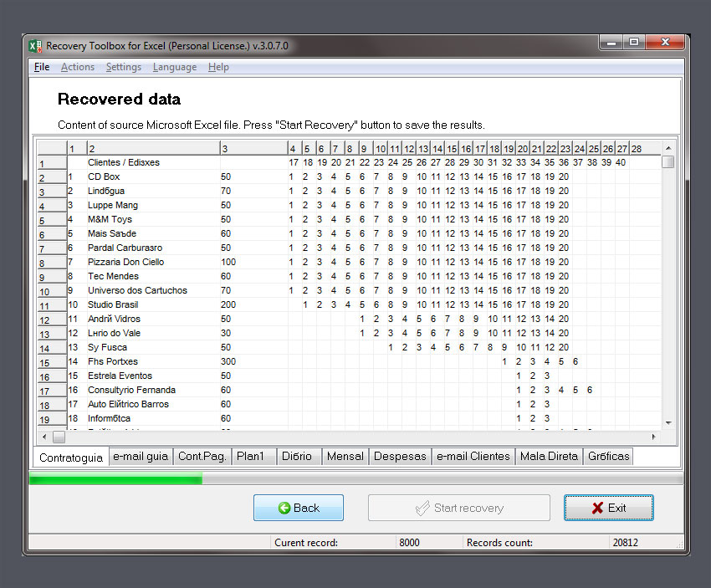Click the Start recovery button

tap(459, 508)
